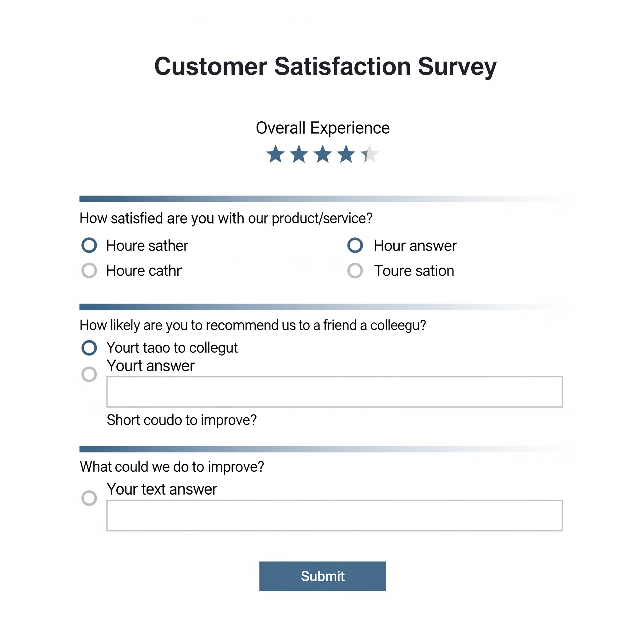Pick the 'Toure sation' radio option
Screen dimensions: 644x644
pyautogui.click(x=355, y=270)
